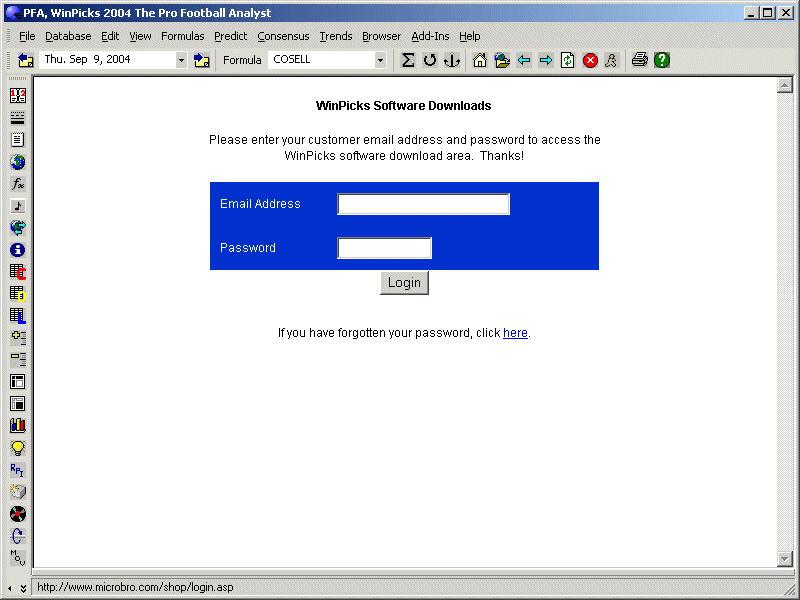Open the File menu
Image resolution: width=800 pixels, height=600 pixels.
pyautogui.click(x=27, y=36)
